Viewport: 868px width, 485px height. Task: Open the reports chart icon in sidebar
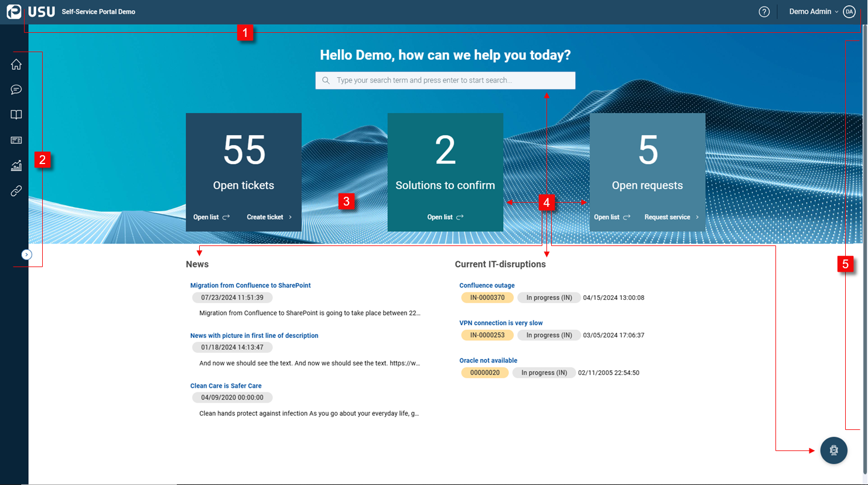[x=16, y=166]
